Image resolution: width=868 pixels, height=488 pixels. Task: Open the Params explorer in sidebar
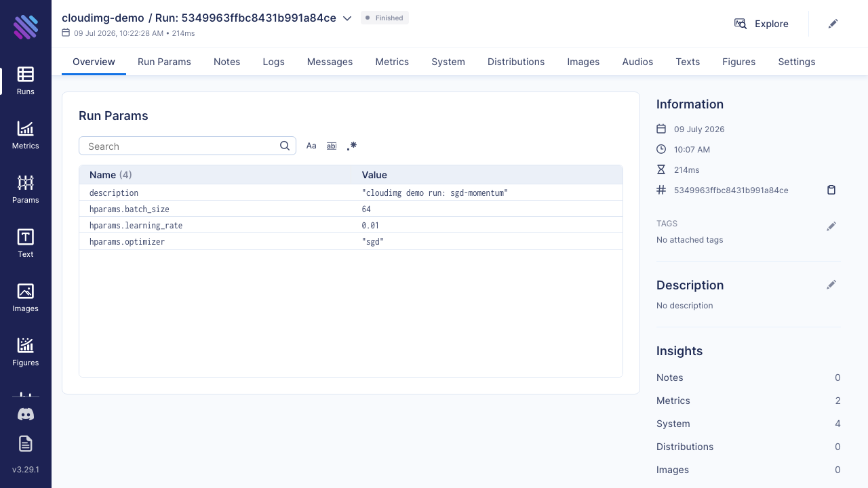[26, 189]
